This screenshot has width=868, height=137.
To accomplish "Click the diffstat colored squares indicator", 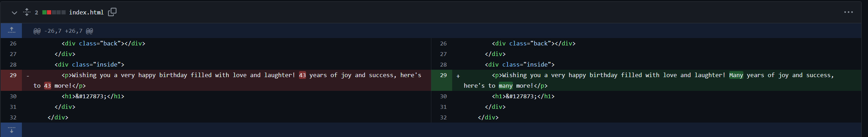I will (54, 12).
